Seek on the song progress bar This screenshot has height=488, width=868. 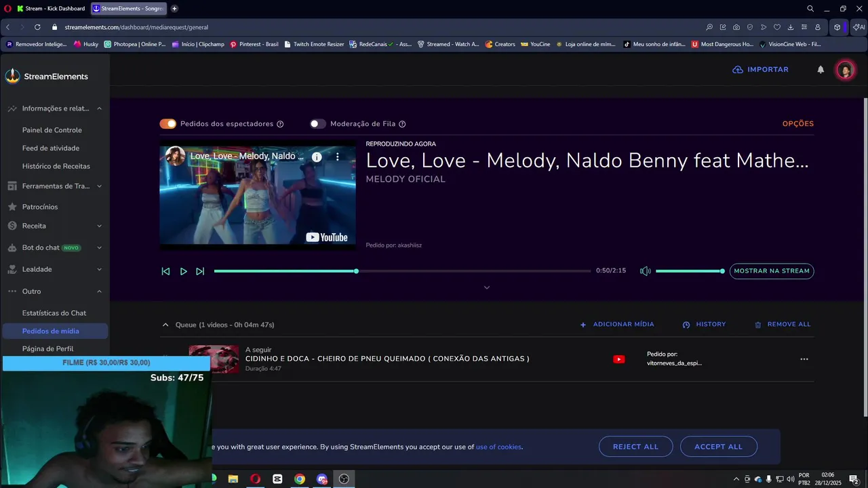click(x=402, y=271)
